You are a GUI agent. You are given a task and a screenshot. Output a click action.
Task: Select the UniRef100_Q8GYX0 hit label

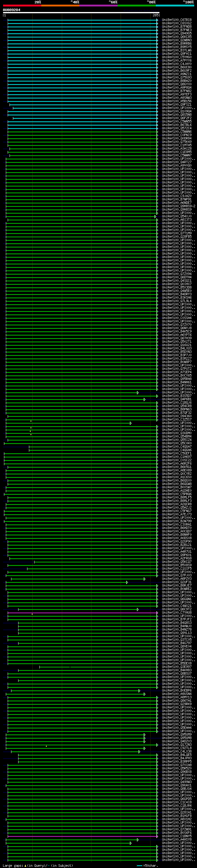click(177, 84)
